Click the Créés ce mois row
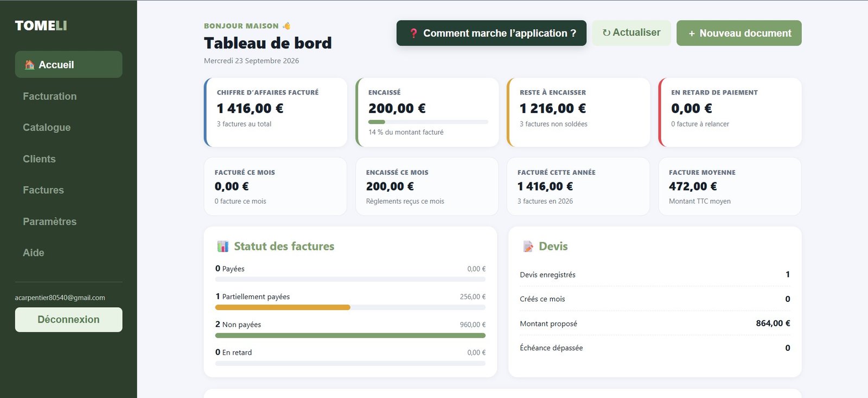The height and width of the screenshot is (398, 868). coord(655,299)
